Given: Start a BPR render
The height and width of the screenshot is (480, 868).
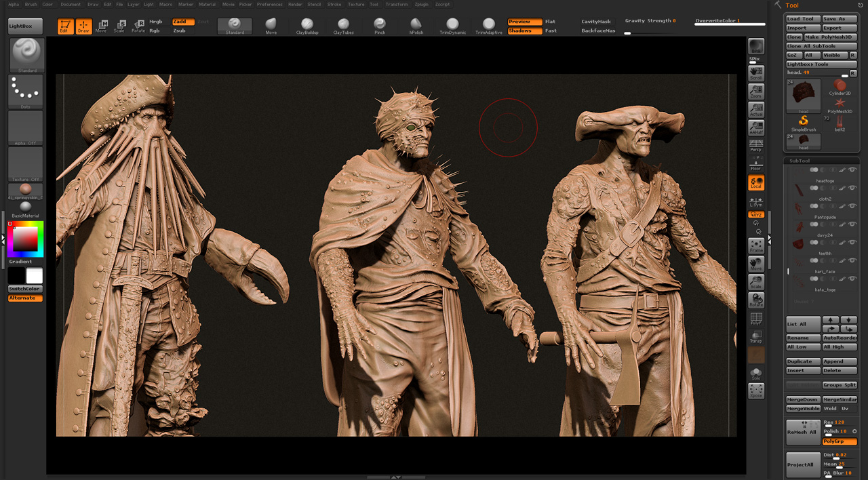Looking at the screenshot, I should tap(756, 46).
